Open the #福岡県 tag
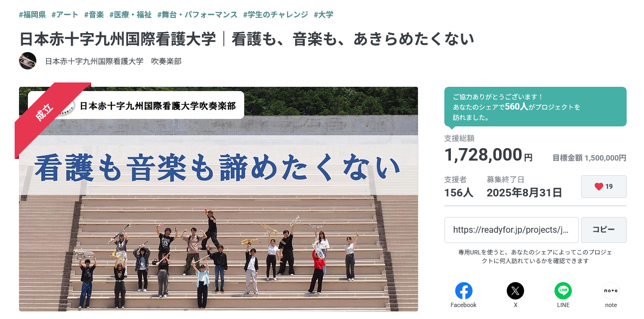 point(32,15)
